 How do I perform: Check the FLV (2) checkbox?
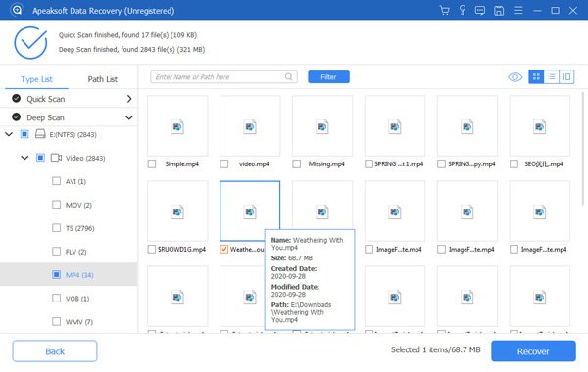click(56, 251)
